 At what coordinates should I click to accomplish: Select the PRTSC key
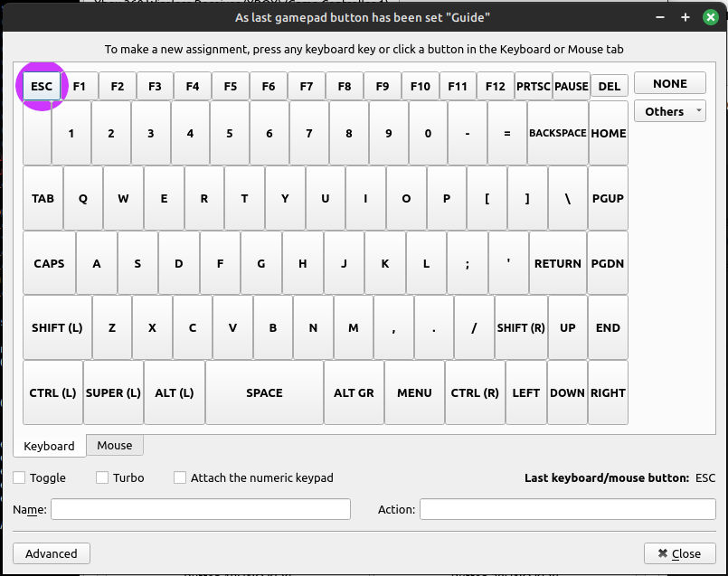coord(533,86)
